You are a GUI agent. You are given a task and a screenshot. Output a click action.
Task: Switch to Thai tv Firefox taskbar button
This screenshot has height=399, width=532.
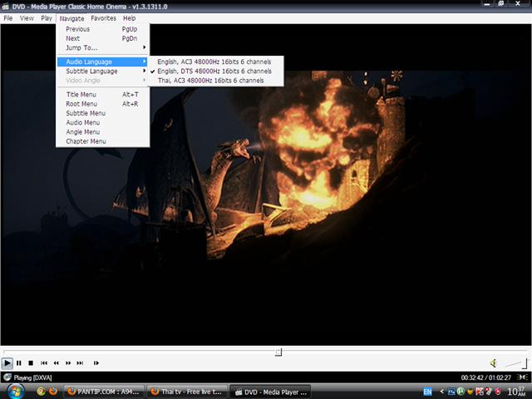pos(187,392)
